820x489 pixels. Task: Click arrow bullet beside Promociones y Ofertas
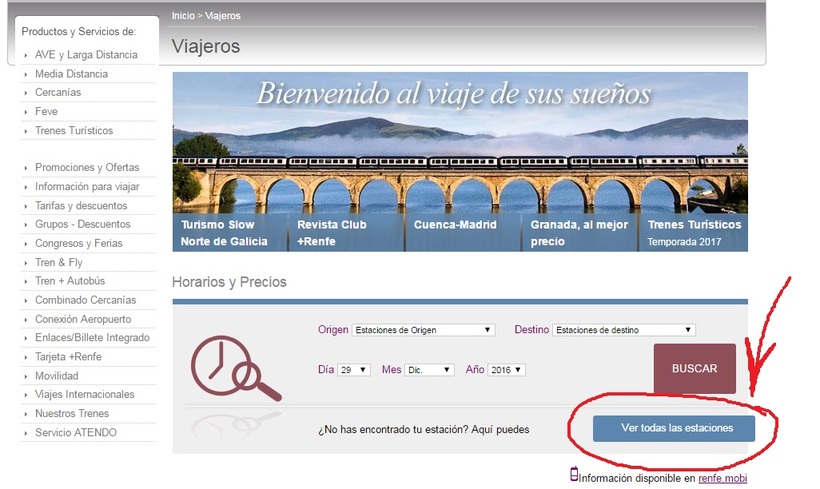point(26,168)
